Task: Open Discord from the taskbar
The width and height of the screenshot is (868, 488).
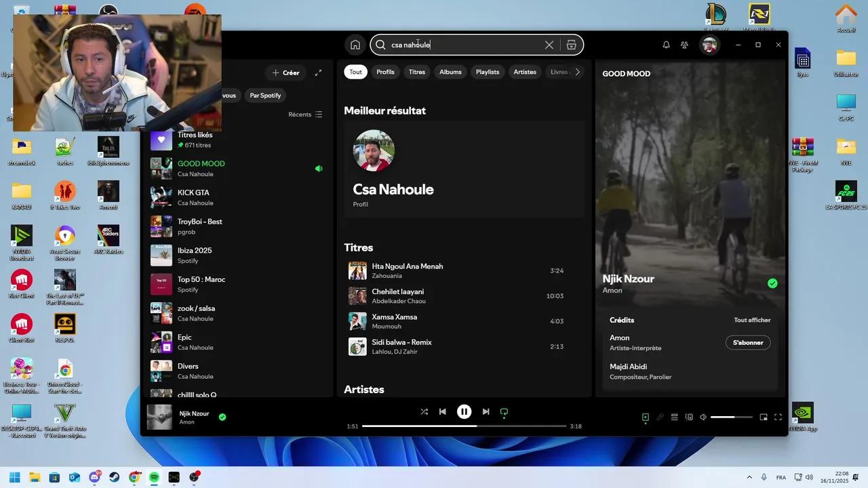Action: pos(94,477)
